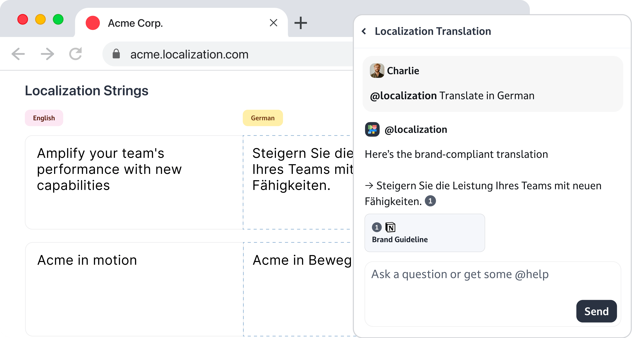This screenshot has height=338, width=644.
Task: Click the Ask a question input field
Action: 493,294
